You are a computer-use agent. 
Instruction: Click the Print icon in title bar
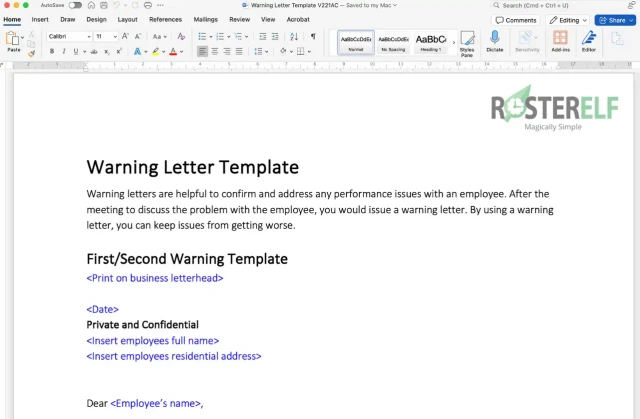[148, 5]
